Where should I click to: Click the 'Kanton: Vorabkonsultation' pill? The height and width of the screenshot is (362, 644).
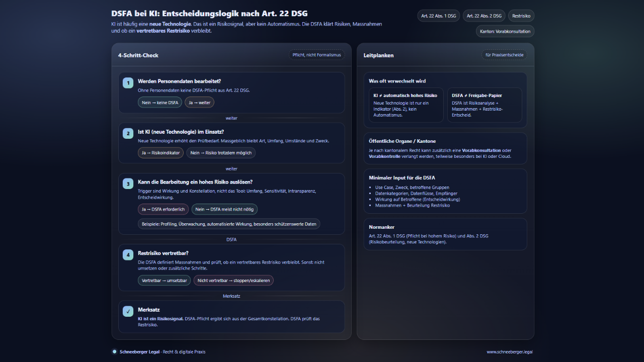pos(505,31)
